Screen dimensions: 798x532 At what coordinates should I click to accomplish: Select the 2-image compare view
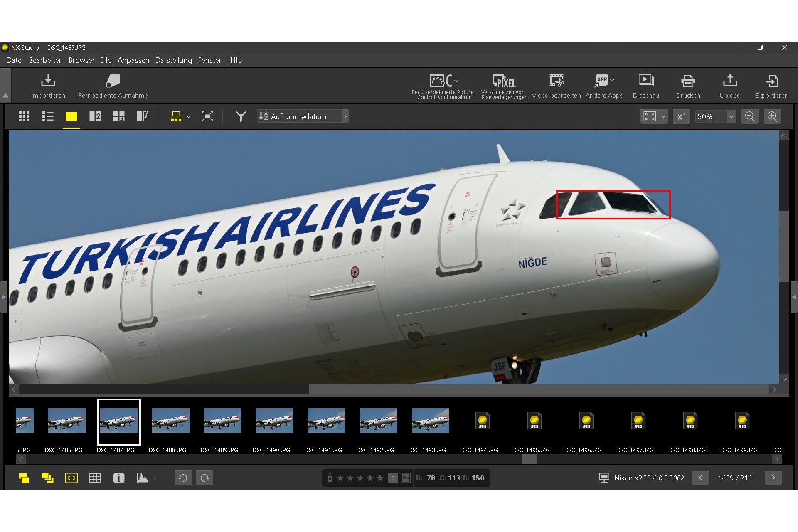(95, 116)
